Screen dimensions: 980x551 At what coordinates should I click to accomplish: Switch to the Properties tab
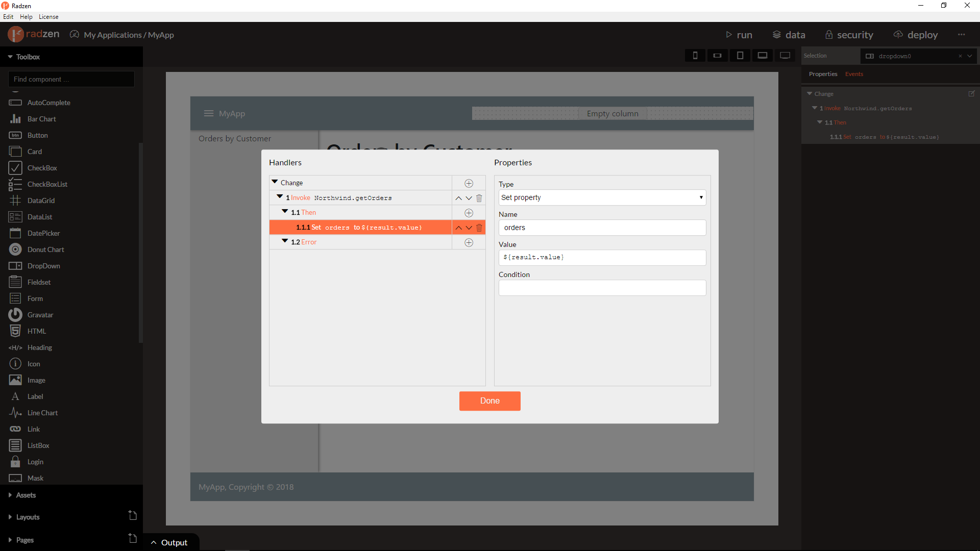(823, 74)
